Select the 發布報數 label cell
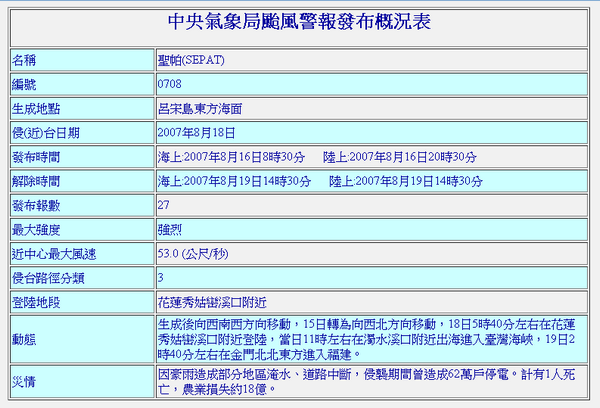This screenshot has height=408, width=600. pos(82,206)
